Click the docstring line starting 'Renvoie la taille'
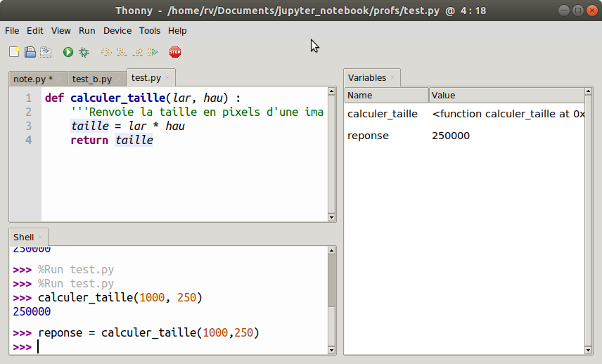 197,112
